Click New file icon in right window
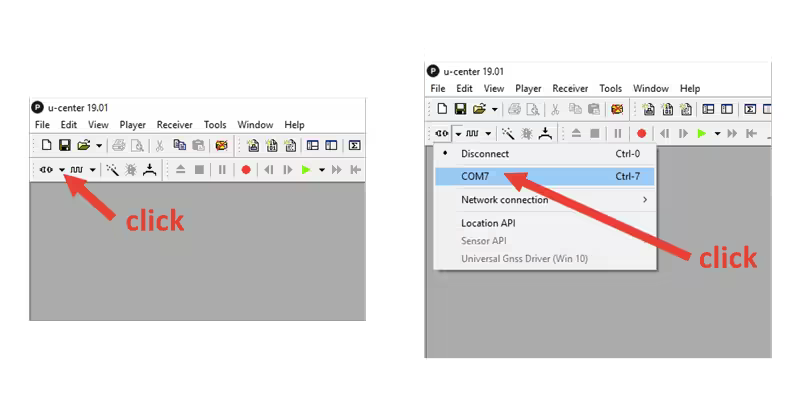Viewport: 800px width, 420px height. [x=442, y=109]
